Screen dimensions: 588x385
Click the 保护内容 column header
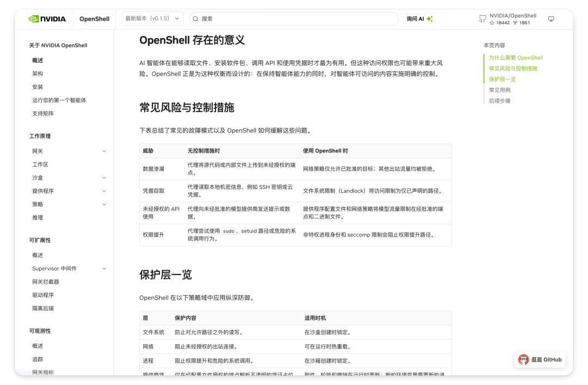pos(186,318)
